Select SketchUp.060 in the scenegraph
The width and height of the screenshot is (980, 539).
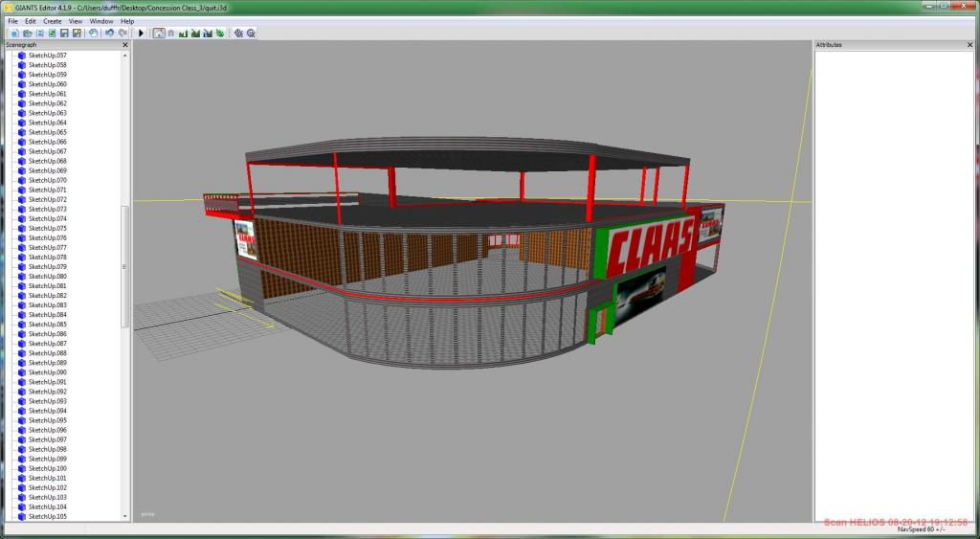[x=48, y=84]
